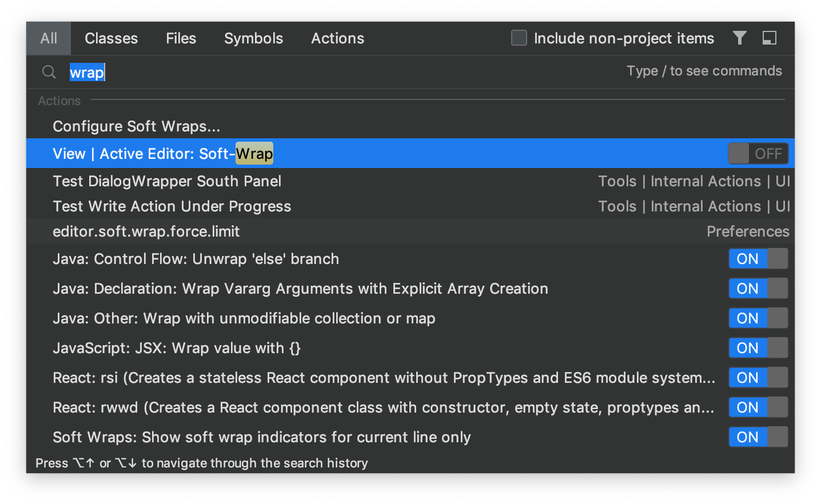Switch off Wrap with unmodifiable collection toggle
The width and height of the screenshot is (821, 504).
point(758,318)
